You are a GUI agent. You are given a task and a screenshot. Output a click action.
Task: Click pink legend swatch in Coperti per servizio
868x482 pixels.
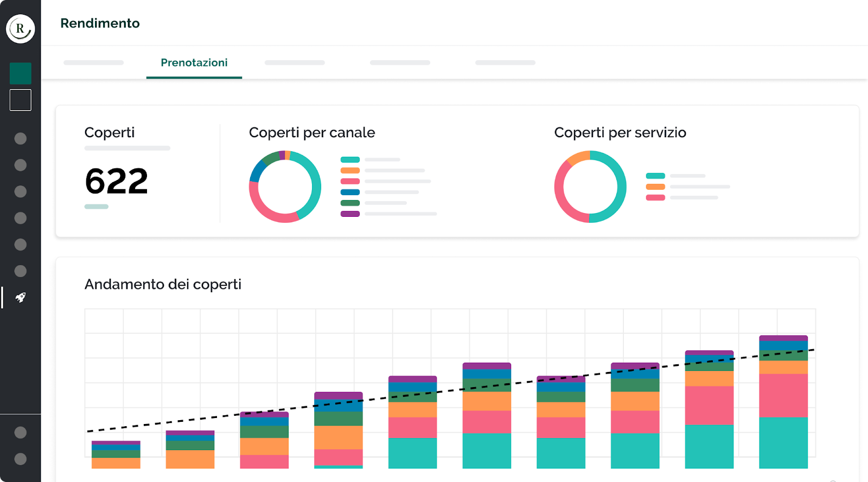pos(655,197)
